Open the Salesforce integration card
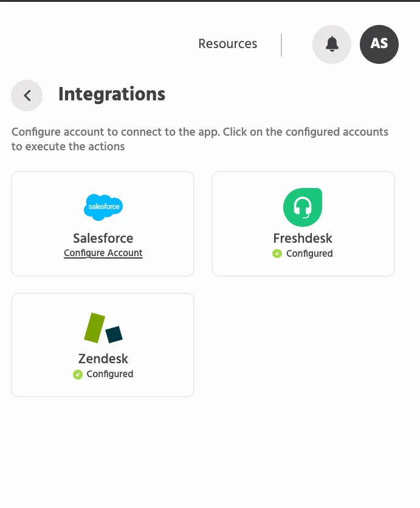The width and height of the screenshot is (420, 508). click(103, 224)
